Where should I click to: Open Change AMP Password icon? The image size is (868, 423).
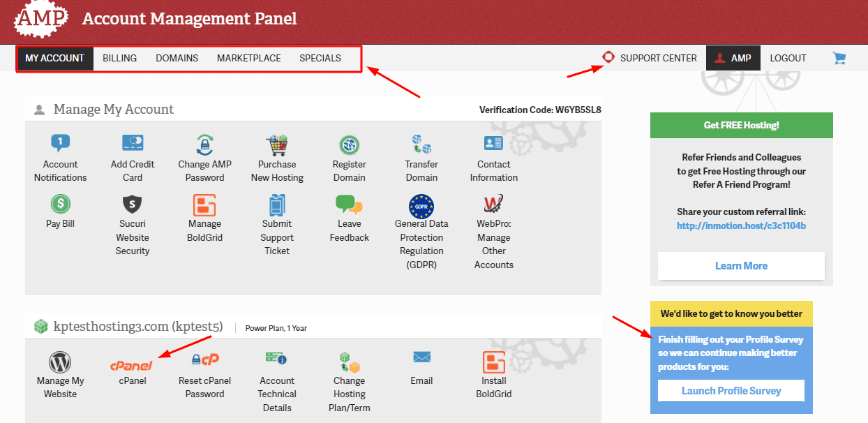point(204,144)
